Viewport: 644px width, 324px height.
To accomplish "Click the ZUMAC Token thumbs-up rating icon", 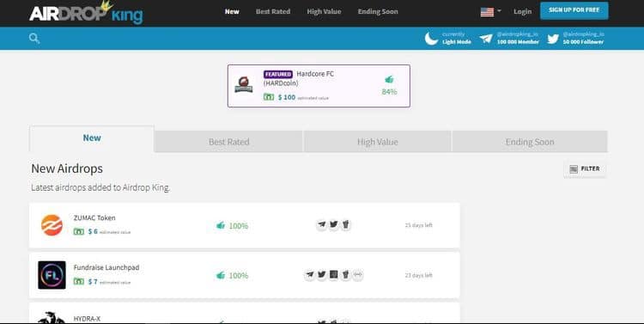I will [x=221, y=225].
